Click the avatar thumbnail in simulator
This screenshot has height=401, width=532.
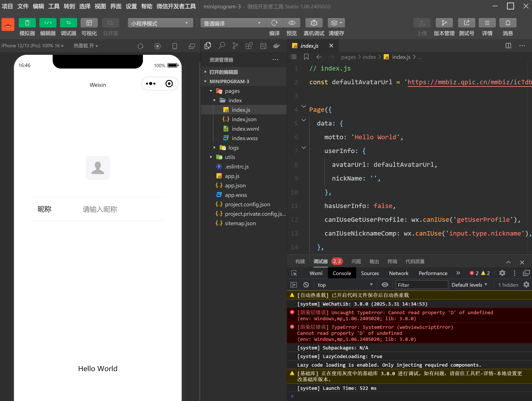[x=98, y=168]
